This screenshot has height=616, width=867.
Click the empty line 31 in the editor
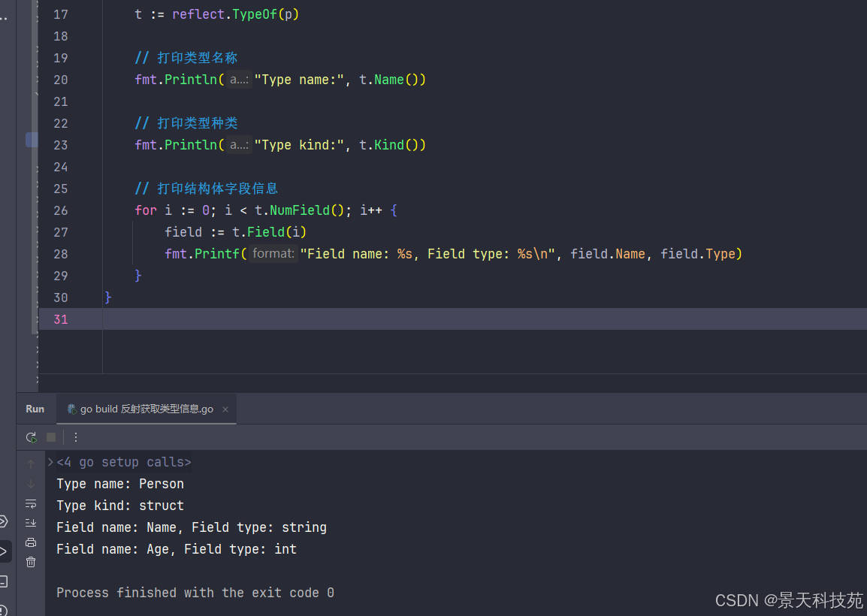pos(451,319)
